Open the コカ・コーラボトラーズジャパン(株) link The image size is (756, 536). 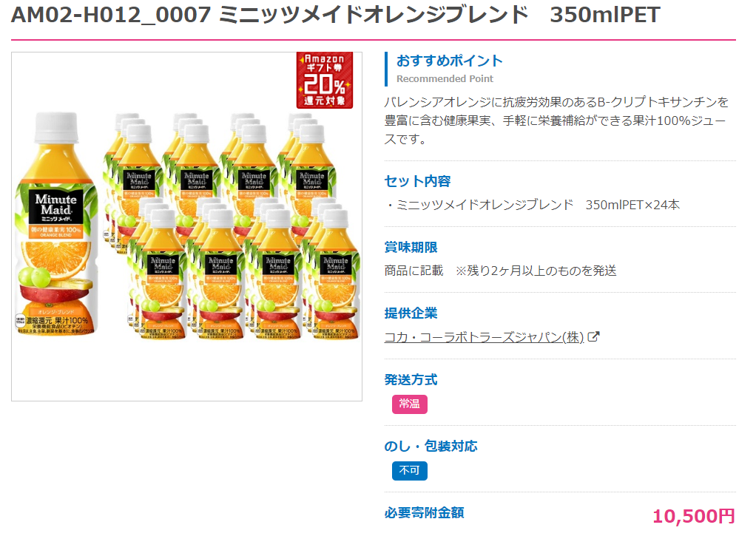click(484, 337)
